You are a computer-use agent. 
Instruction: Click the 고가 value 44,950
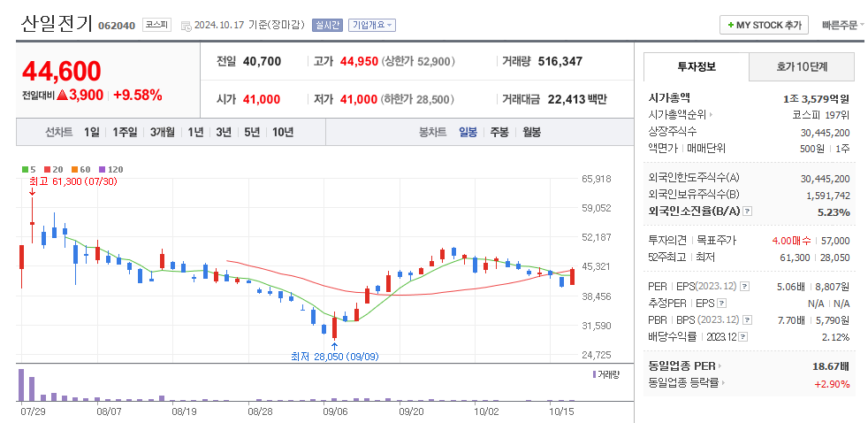(x=359, y=62)
